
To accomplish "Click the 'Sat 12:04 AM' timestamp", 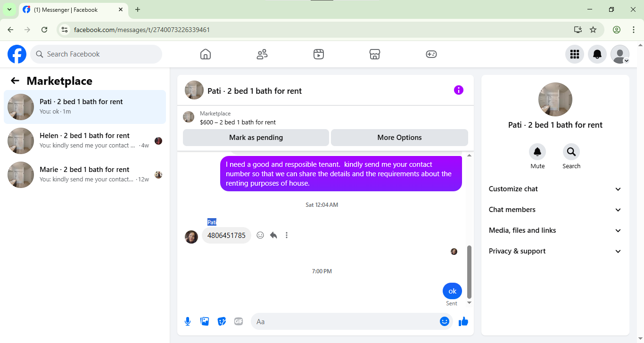I will [322, 205].
